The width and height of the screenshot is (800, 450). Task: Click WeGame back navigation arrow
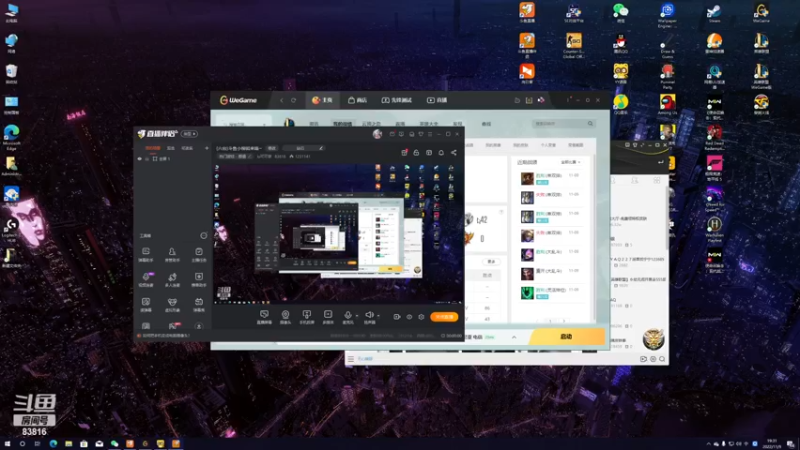click(282, 100)
